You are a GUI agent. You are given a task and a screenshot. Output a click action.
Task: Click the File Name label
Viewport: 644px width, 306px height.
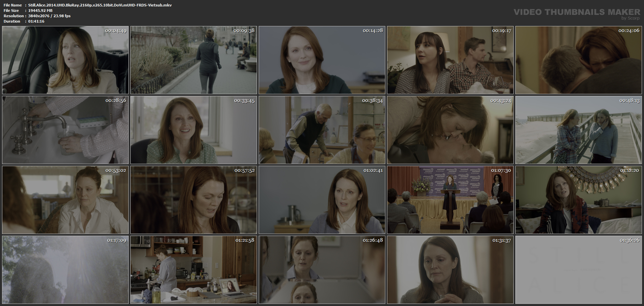click(13, 5)
